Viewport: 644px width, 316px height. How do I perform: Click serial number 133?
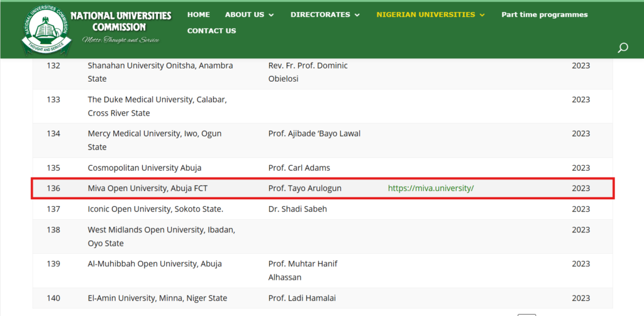pyautogui.click(x=53, y=100)
